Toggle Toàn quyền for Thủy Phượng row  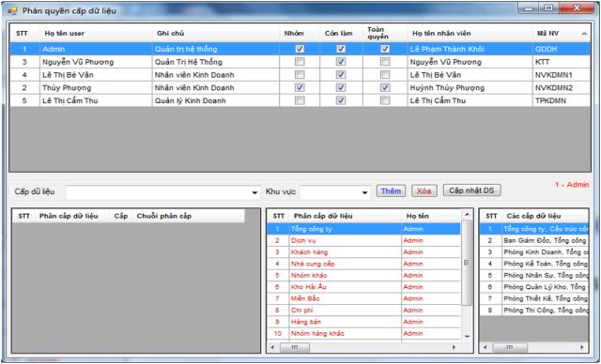pyautogui.click(x=385, y=87)
